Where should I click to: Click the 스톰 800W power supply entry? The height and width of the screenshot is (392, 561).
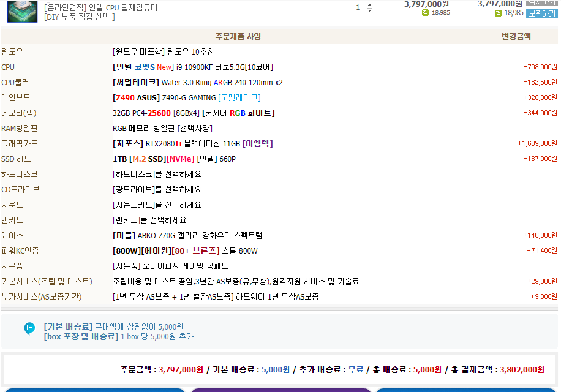185,251
